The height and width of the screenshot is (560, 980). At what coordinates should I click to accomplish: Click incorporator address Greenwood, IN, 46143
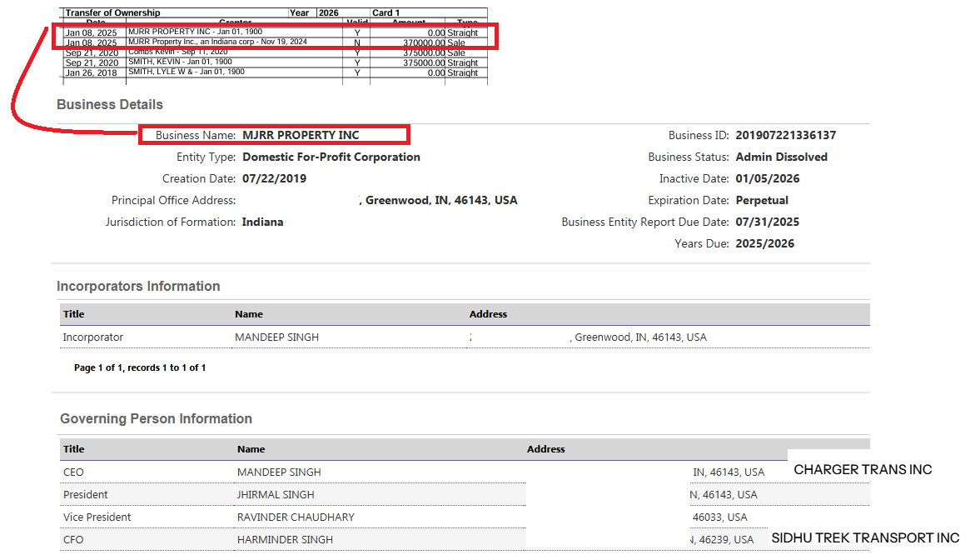pos(640,337)
